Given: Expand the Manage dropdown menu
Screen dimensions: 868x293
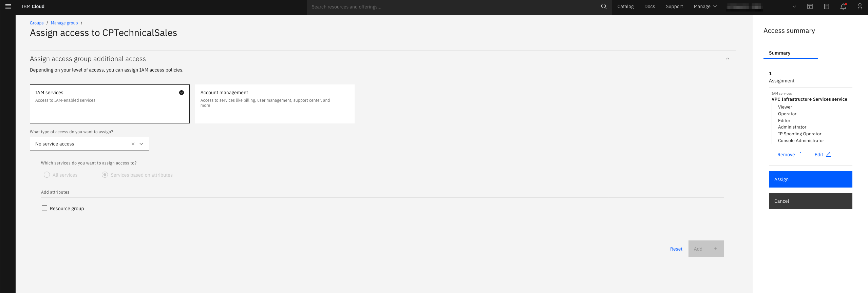Looking at the screenshot, I should pos(705,6).
